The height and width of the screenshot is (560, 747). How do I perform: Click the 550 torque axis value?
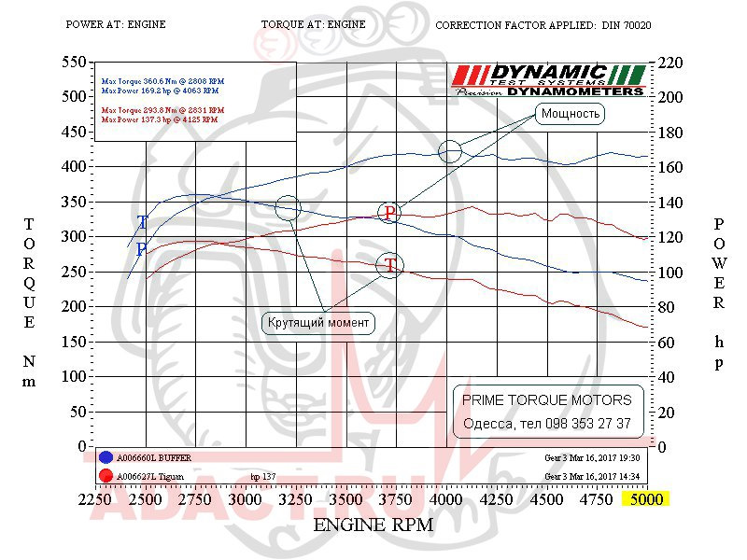click(x=75, y=62)
